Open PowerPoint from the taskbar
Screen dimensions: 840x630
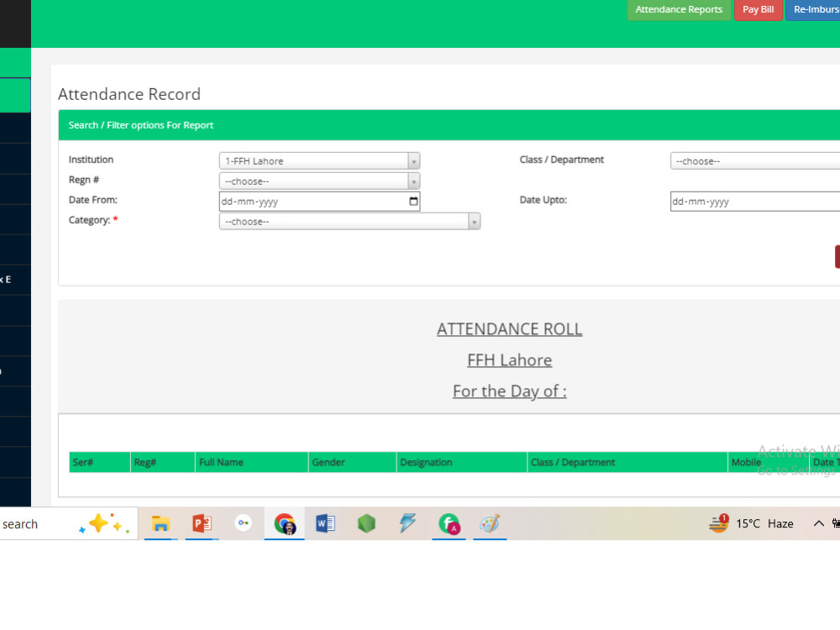point(202,523)
